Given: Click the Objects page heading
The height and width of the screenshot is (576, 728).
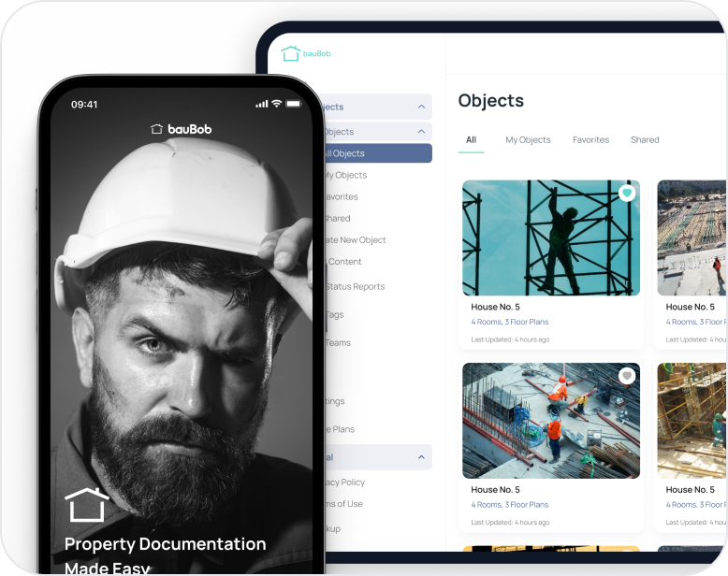Looking at the screenshot, I should [x=491, y=101].
